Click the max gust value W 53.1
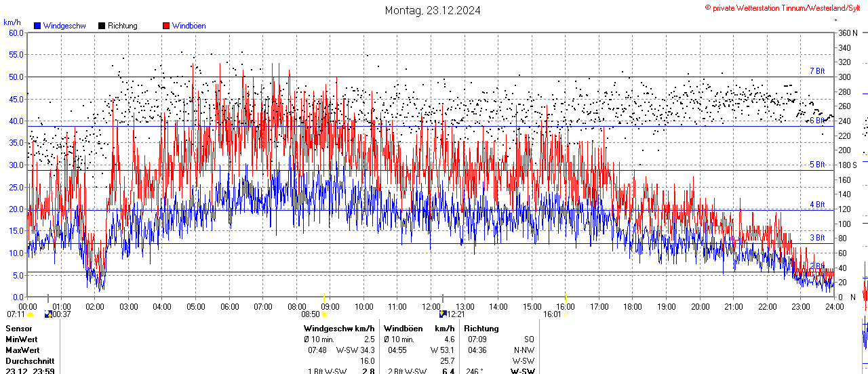 pyautogui.click(x=442, y=350)
